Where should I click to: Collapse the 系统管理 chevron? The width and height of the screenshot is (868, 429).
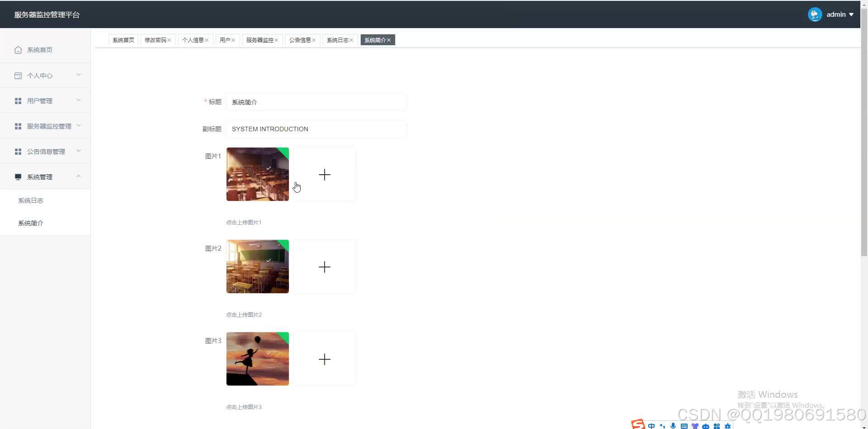[x=79, y=176]
